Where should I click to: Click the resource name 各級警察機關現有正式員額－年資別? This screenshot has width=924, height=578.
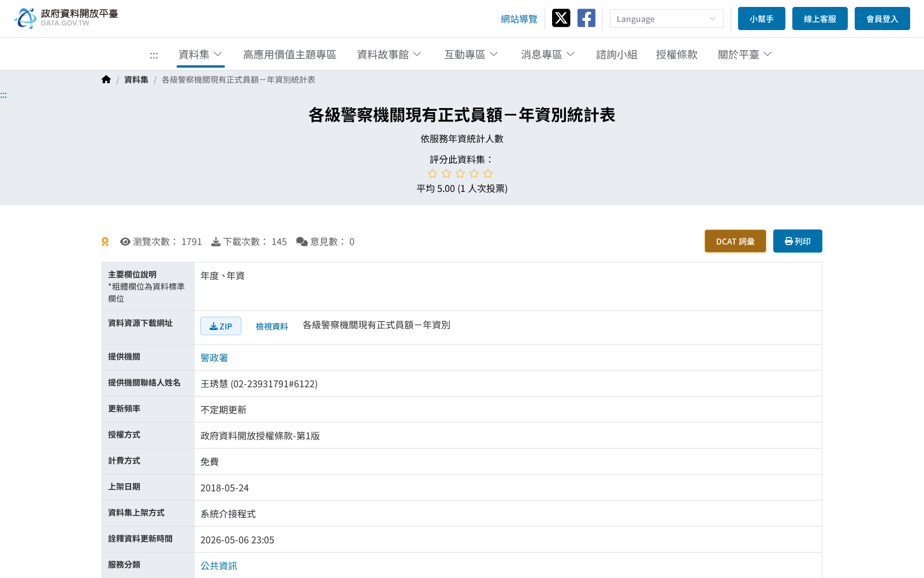point(377,325)
